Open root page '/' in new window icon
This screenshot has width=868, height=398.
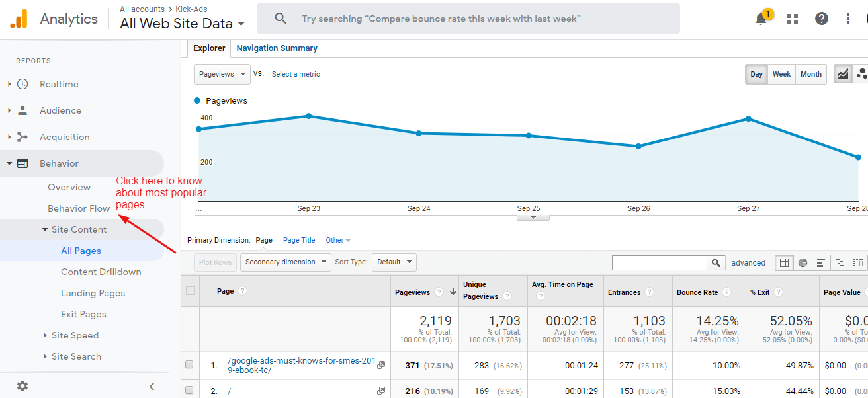coord(381,391)
